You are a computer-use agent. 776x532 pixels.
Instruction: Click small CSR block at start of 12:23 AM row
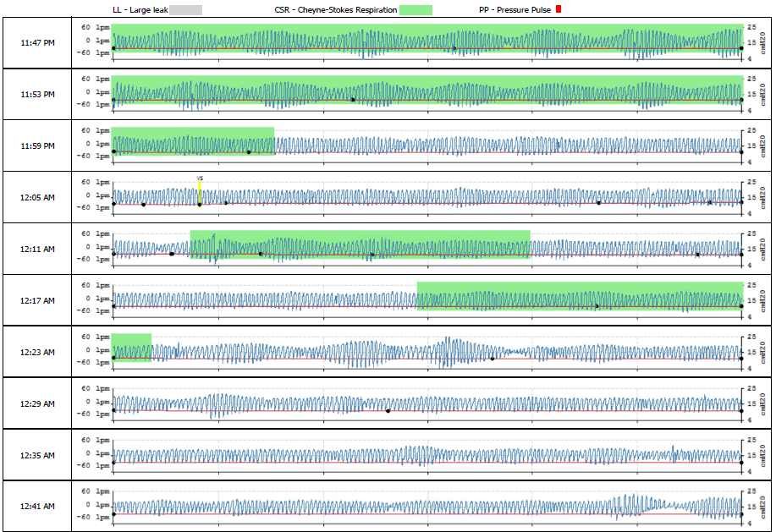pos(132,347)
